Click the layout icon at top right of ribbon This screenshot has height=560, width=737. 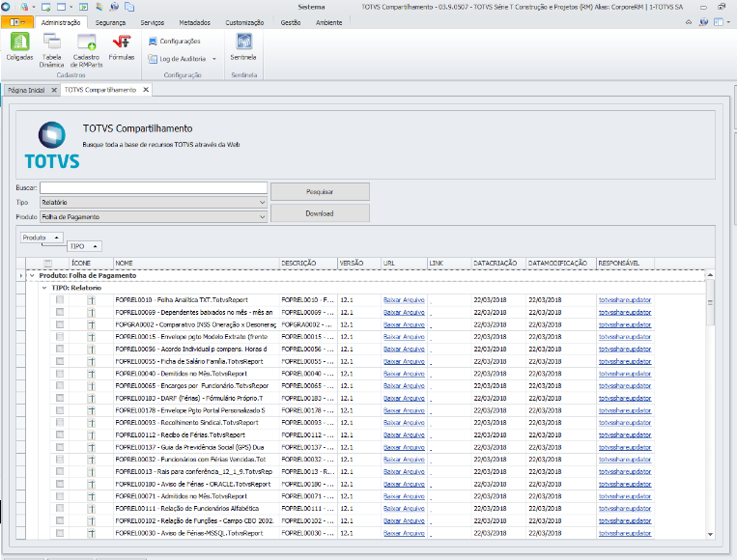[719, 22]
